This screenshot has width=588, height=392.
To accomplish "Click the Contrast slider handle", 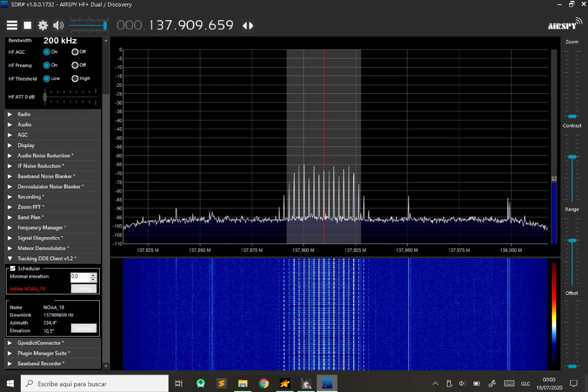I will pos(572,157).
